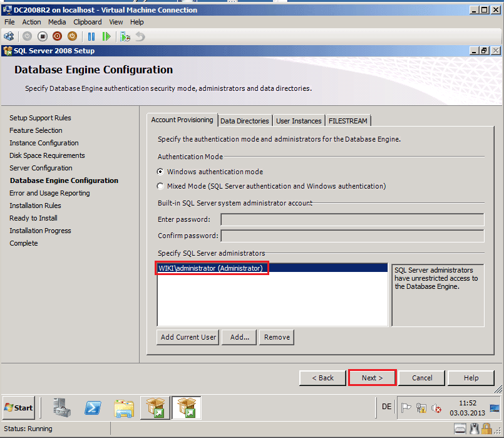504x438 pixels.
Task: Open the Media menu
Action: 57,22
